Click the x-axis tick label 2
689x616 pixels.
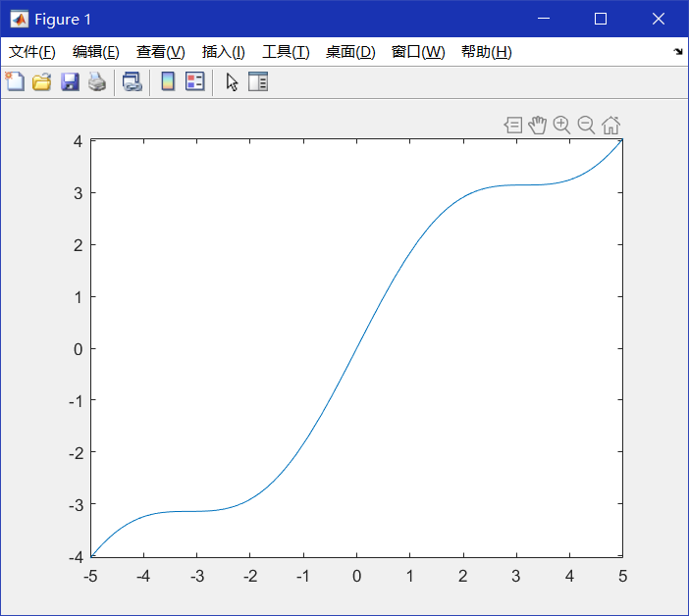(x=462, y=576)
